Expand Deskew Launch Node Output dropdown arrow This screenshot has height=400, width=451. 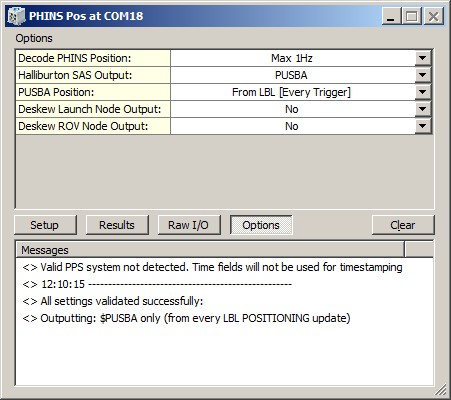coord(423,109)
